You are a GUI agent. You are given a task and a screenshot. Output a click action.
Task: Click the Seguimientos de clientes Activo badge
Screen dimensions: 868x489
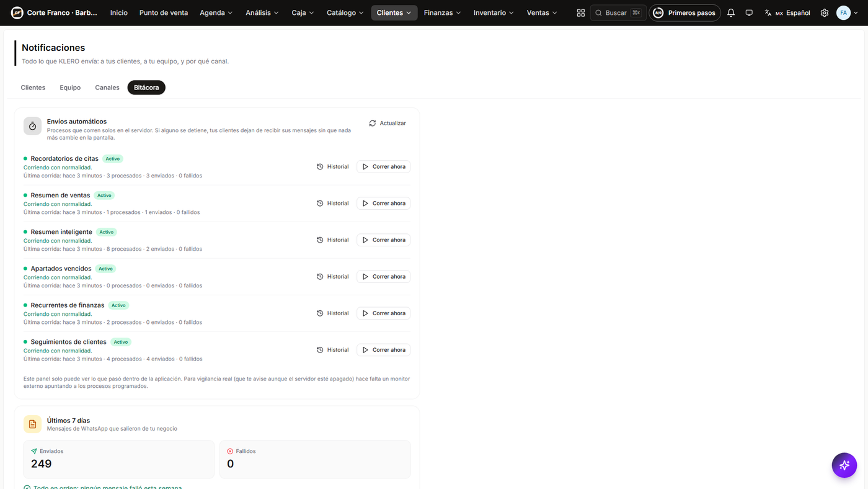(121, 342)
